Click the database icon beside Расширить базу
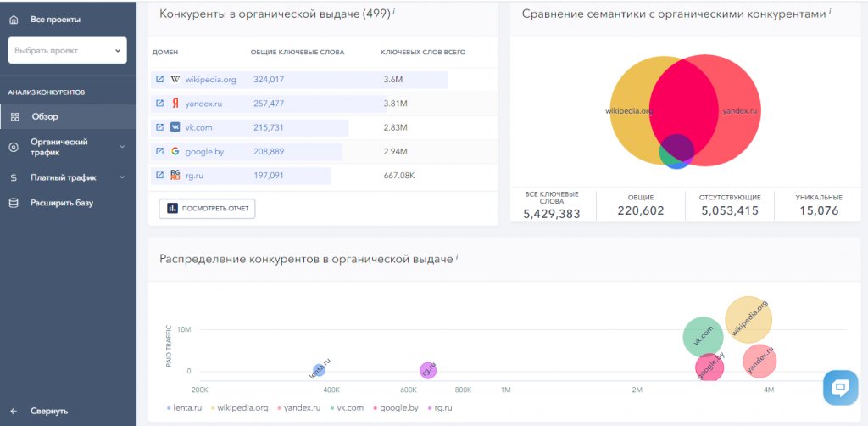The image size is (868, 426). coord(14,204)
